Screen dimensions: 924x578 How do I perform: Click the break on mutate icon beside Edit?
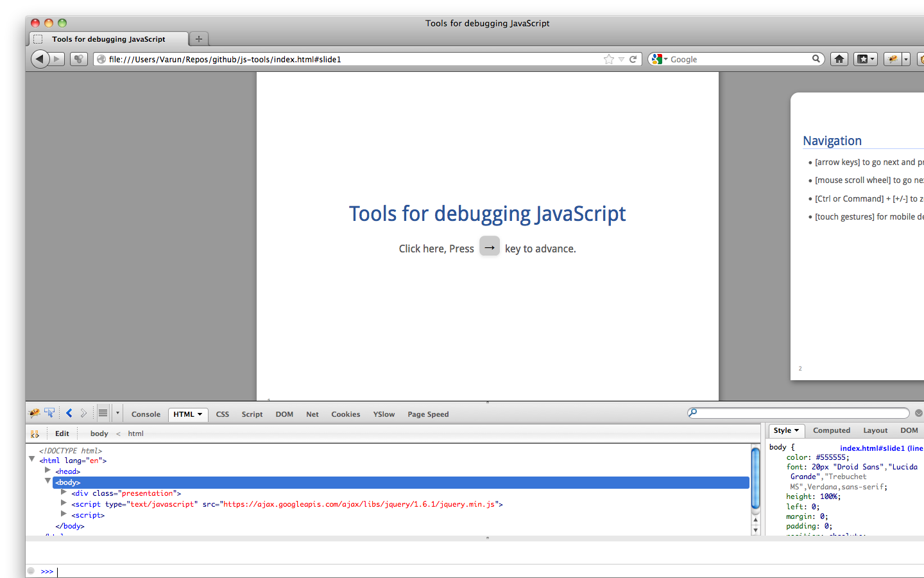35,434
